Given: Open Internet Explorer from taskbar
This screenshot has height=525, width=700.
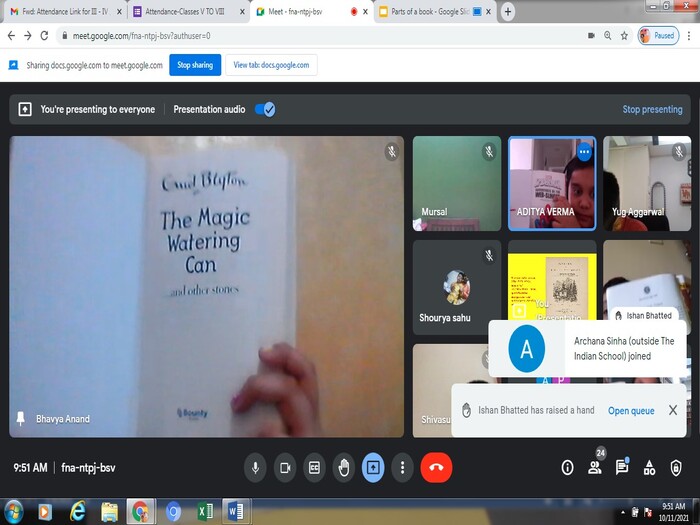Looking at the screenshot, I should [x=77, y=512].
